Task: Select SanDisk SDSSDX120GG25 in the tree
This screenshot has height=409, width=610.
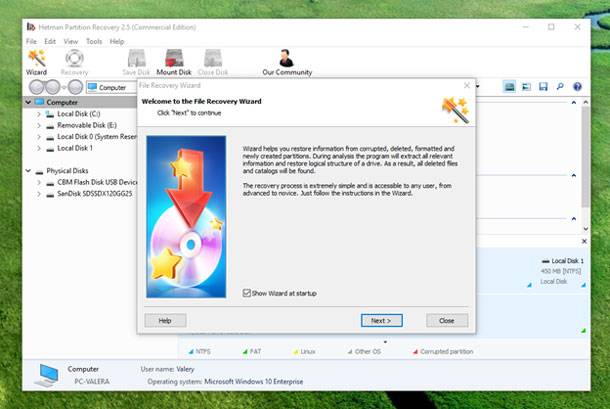Action: click(95, 194)
